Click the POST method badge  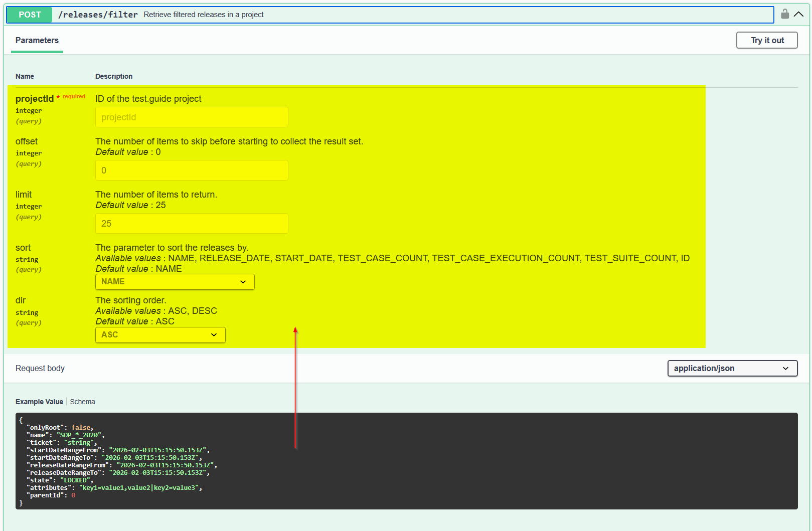pos(29,15)
